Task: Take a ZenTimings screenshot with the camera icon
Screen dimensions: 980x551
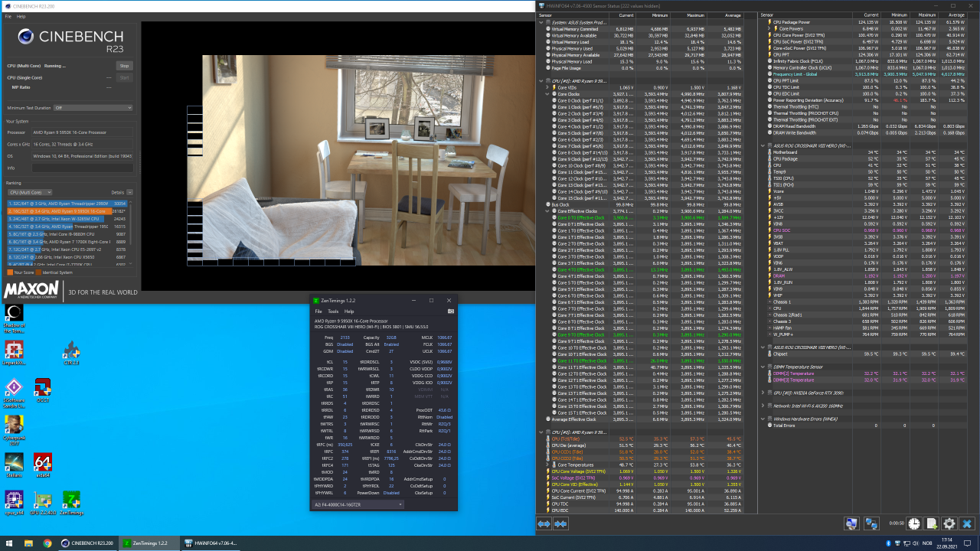Action: [x=451, y=311]
